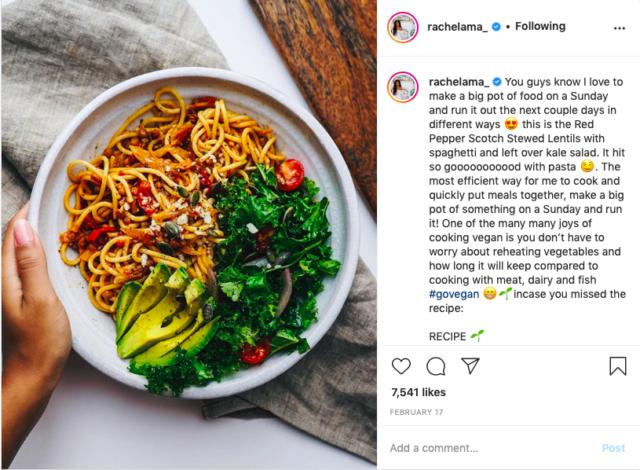Viewport: 640px width, 470px height.
Task: Open rachelama_ username link in header
Action: [457, 27]
